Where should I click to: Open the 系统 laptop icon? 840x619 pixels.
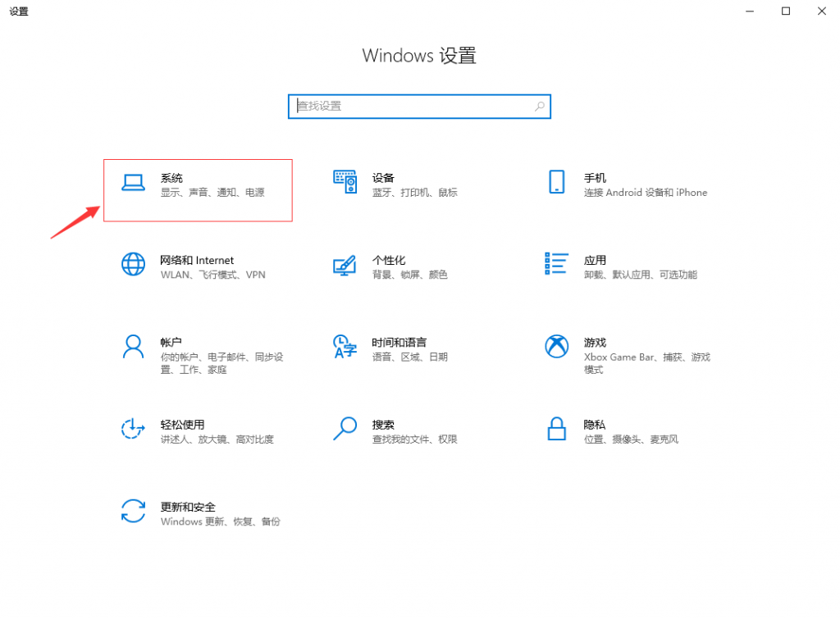(x=133, y=183)
